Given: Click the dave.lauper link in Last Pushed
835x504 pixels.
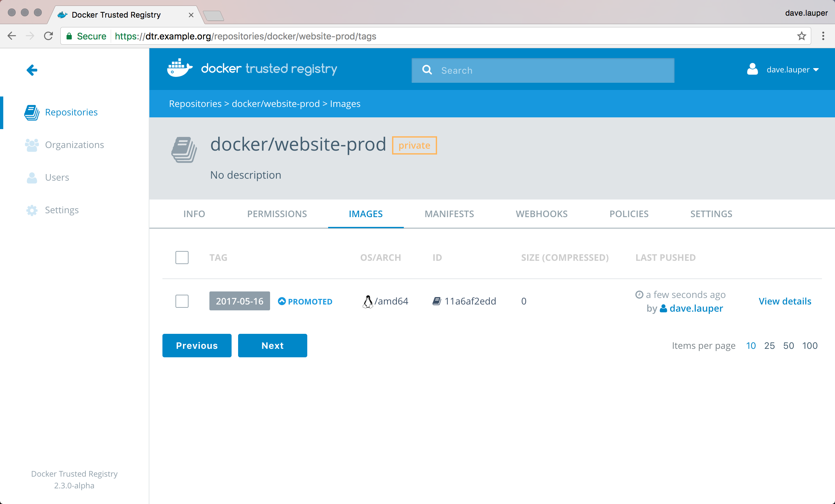Looking at the screenshot, I should tap(696, 308).
